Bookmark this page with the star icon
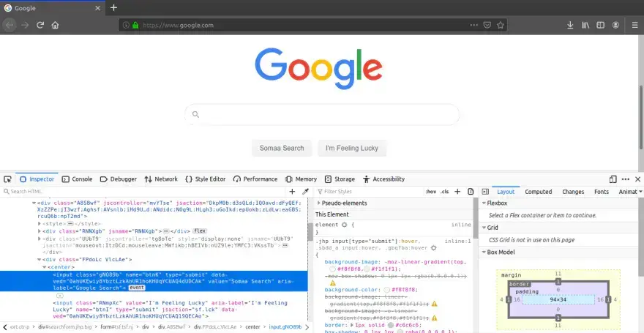The image size is (644, 333). (x=501, y=25)
